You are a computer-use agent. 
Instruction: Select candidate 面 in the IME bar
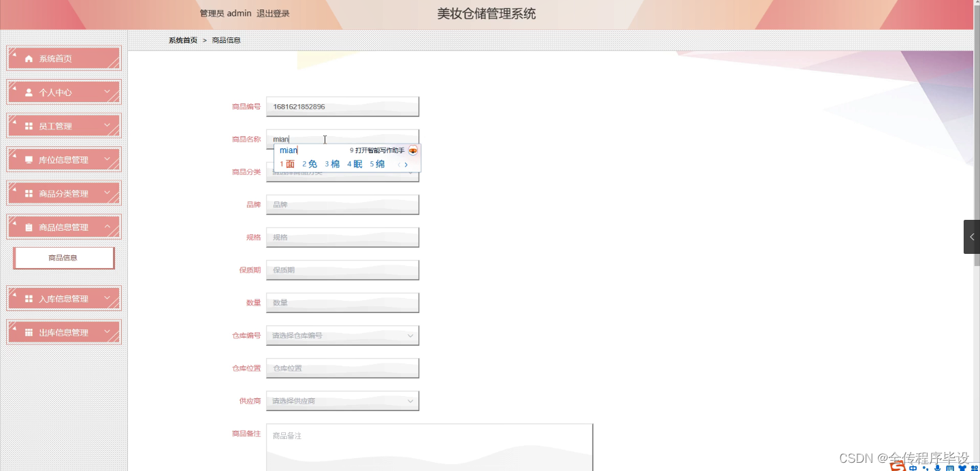[290, 163]
